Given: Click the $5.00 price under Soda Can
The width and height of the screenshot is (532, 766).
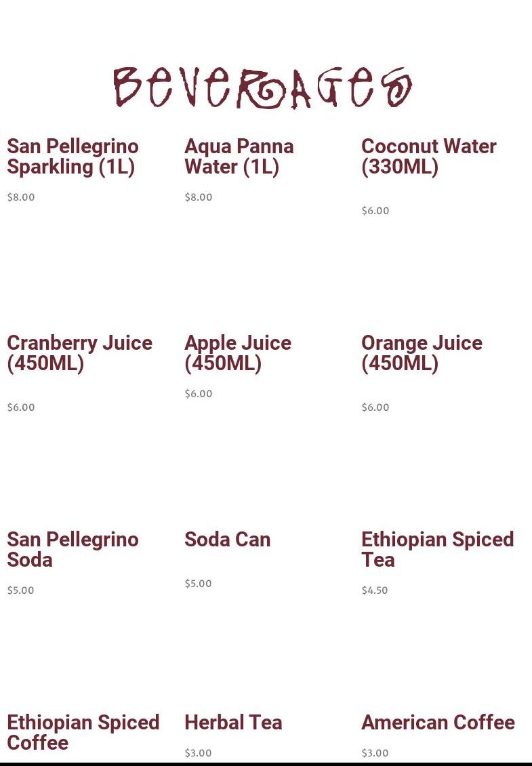Looking at the screenshot, I should [198, 583].
